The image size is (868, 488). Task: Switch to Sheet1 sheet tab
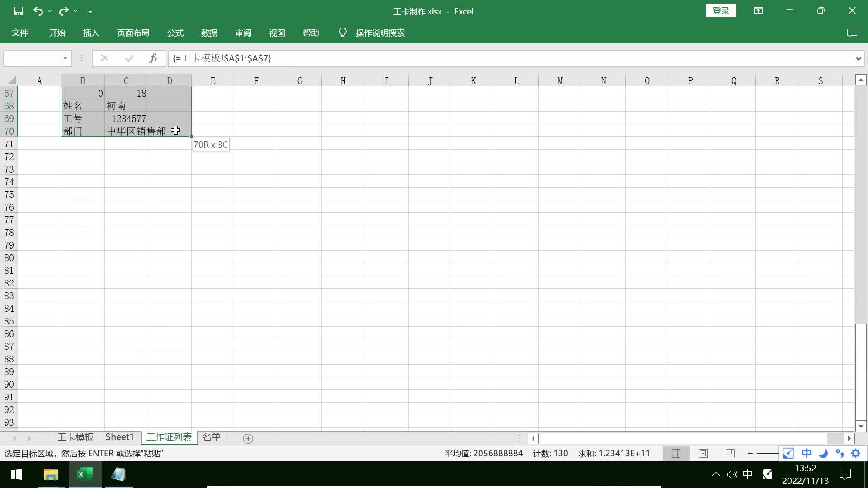[119, 437]
